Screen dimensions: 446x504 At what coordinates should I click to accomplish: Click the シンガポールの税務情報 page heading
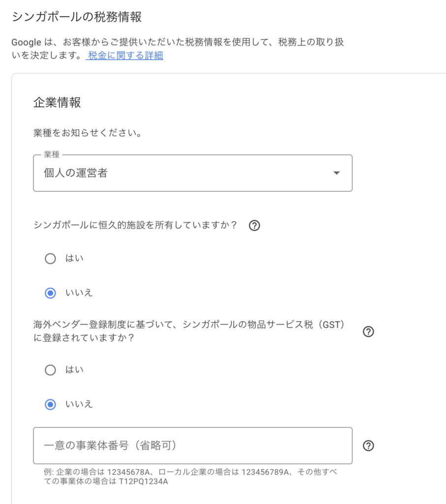point(76,17)
